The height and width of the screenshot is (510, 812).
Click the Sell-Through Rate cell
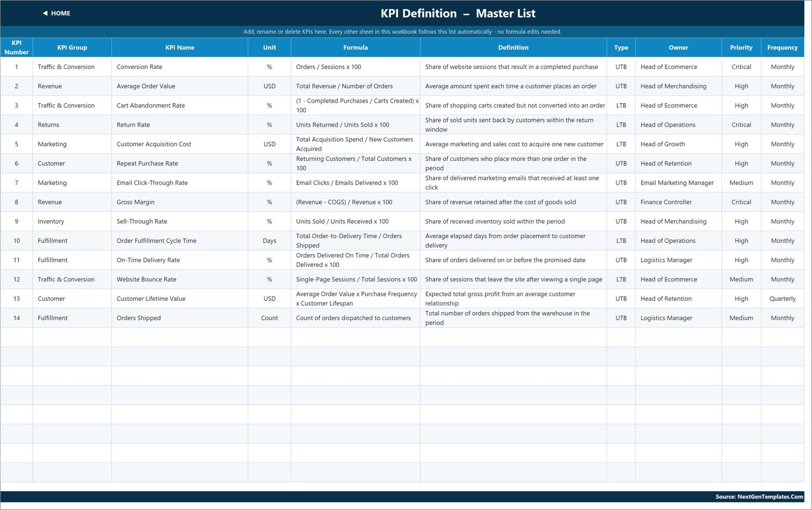[x=180, y=221]
